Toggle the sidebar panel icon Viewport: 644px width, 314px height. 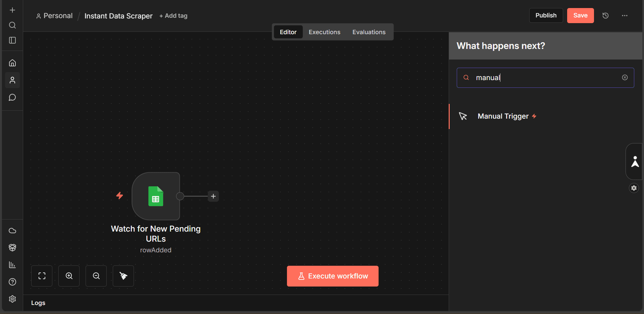point(12,40)
